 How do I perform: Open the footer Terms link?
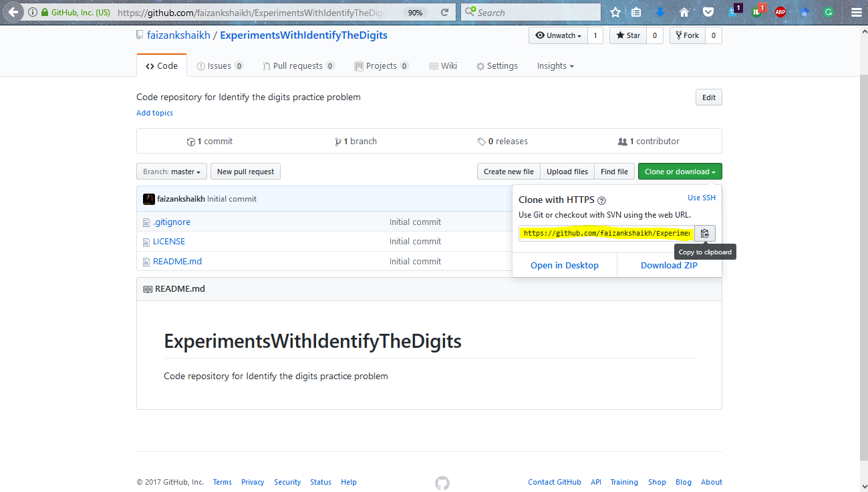coord(223,482)
